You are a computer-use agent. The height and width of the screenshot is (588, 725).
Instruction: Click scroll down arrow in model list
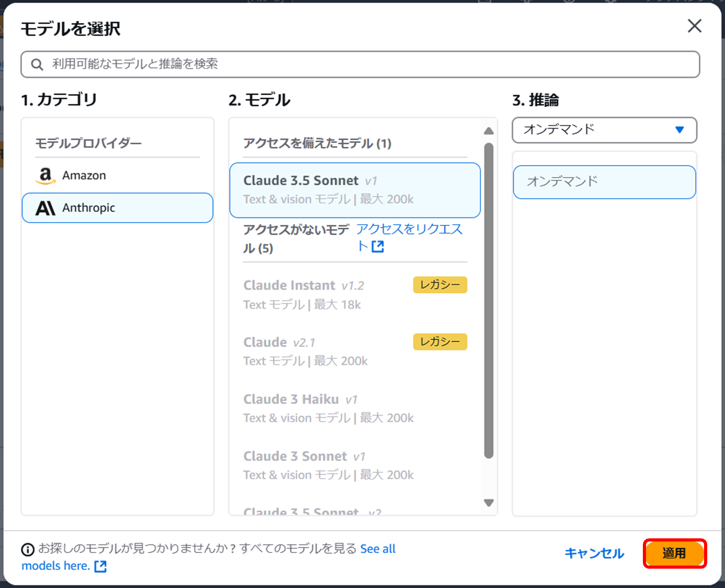(489, 503)
